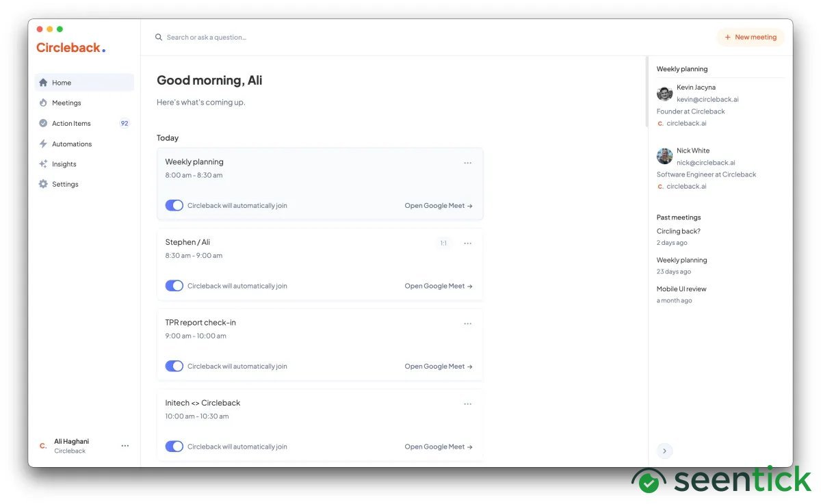Open three-dot menu on Initech <> Circleback card

[468, 403]
